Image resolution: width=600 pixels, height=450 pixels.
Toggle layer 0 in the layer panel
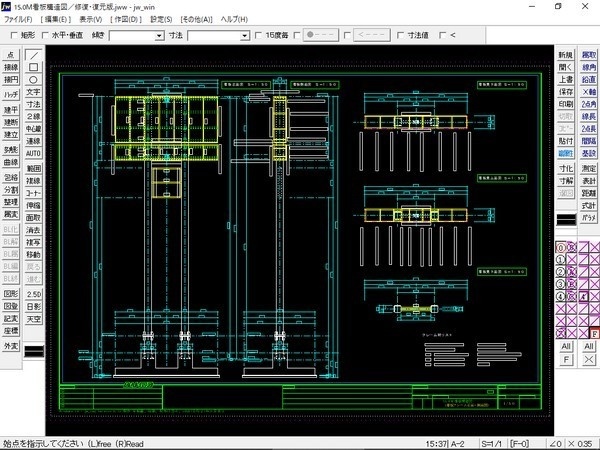(560, 248)
